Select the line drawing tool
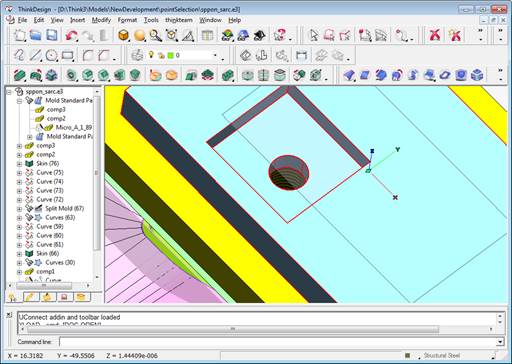 (35, 55)
